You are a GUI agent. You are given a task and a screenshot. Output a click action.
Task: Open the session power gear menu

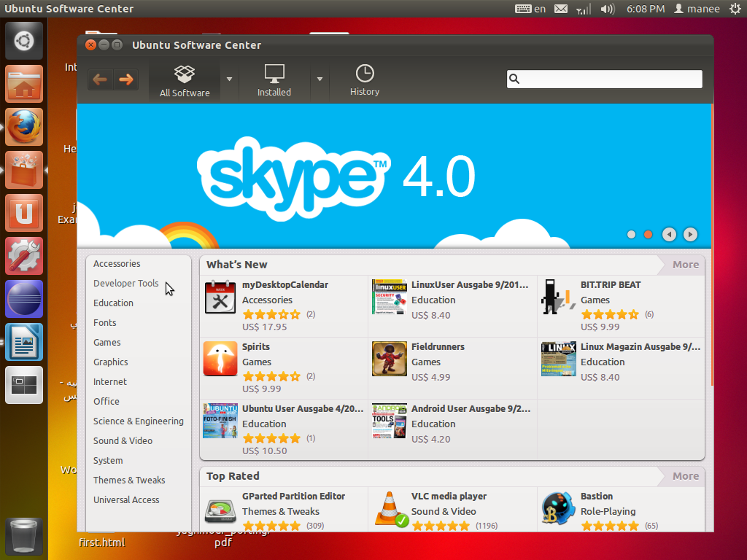(x=735, y=9)
